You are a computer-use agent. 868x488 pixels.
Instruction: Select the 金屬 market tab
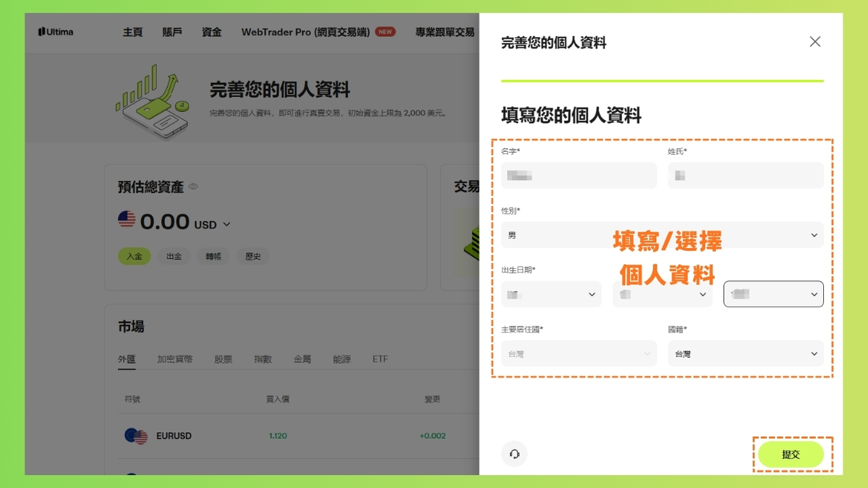click(x=302, y=359)
